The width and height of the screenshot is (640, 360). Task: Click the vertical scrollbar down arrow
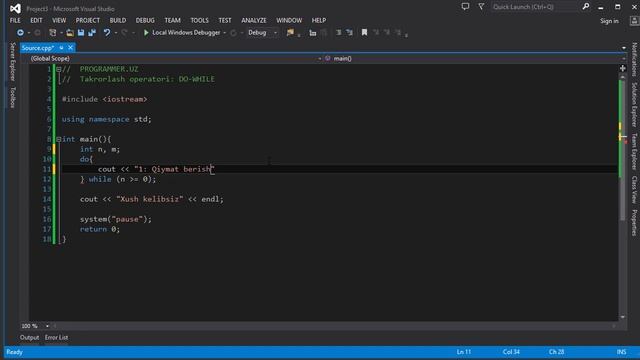point(622,317)
